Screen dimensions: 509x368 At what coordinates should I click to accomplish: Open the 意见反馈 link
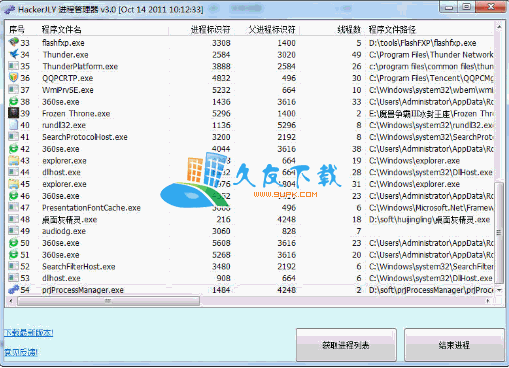pos(21,352)
